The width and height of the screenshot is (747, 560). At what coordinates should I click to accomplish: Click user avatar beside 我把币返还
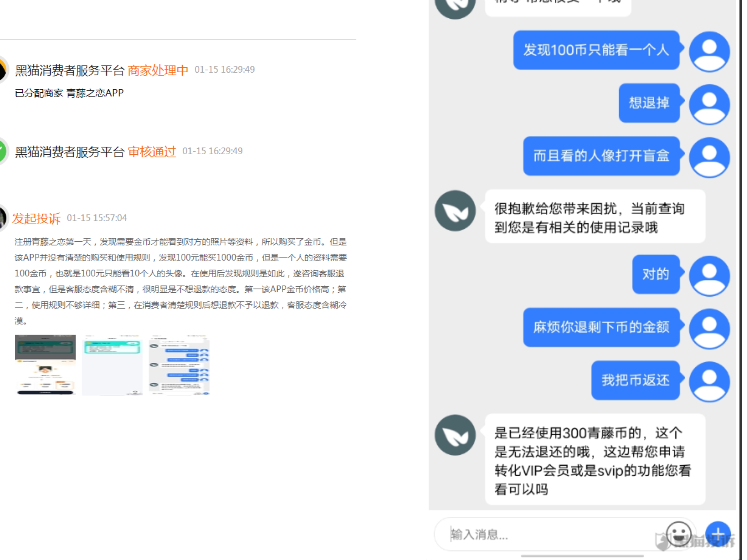point(709,381)
